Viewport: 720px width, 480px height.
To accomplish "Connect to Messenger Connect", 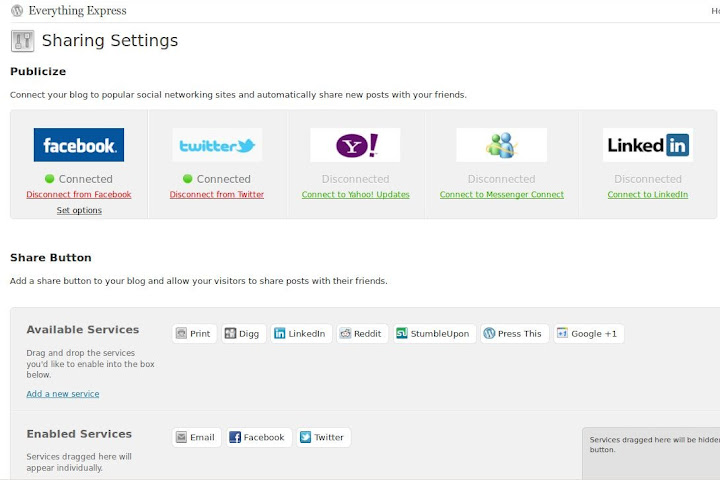I will click(x=501, y=195).
